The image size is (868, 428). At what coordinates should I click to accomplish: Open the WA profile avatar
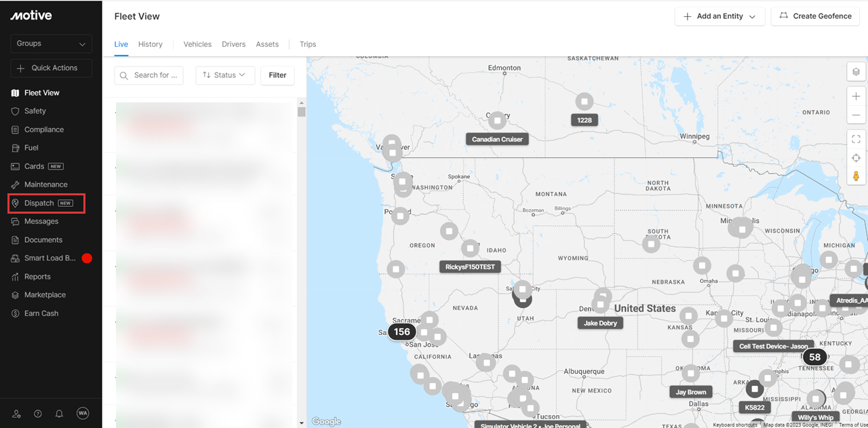pyautogui.click(x=83, y=413)
